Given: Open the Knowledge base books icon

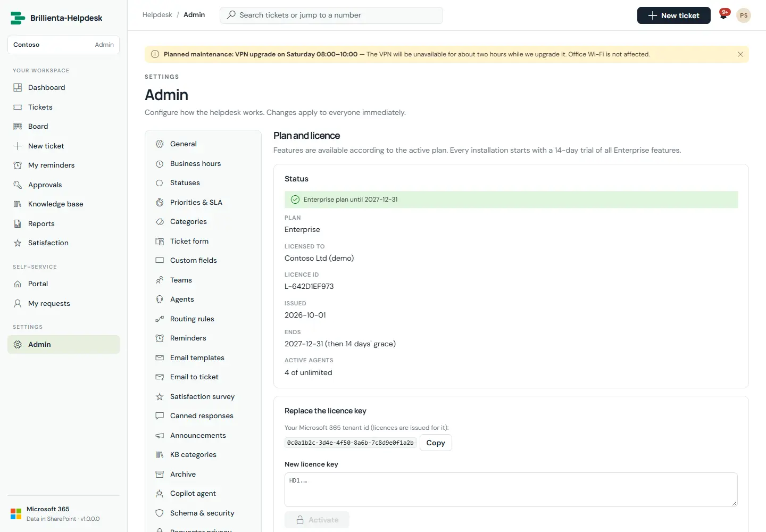Looking at the screenshot, I should coord(18,204).
